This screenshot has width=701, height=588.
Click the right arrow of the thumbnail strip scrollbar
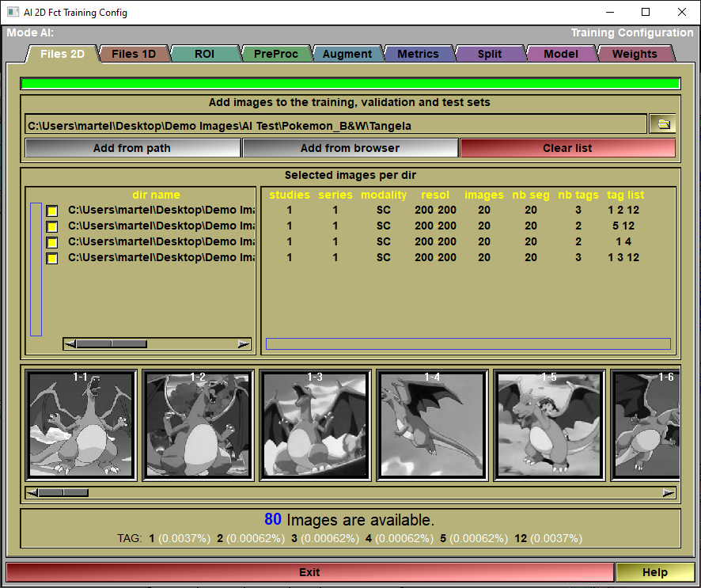coord(669,493)
